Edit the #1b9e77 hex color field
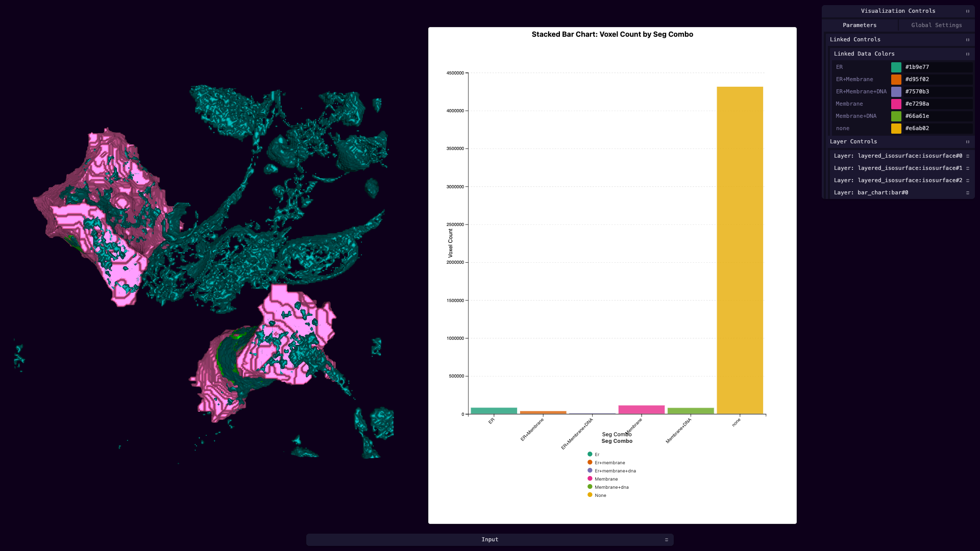 click(938, 67)
